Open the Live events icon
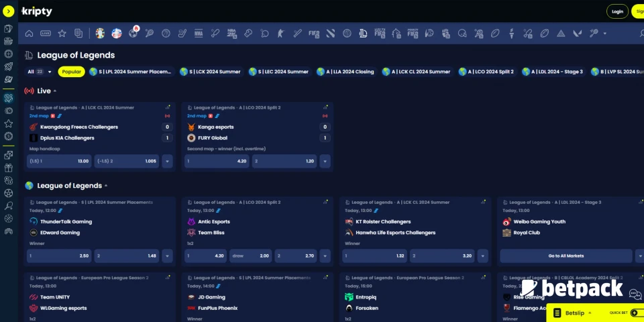Screen dimensions: 644x322 click(x=46, y=33)
